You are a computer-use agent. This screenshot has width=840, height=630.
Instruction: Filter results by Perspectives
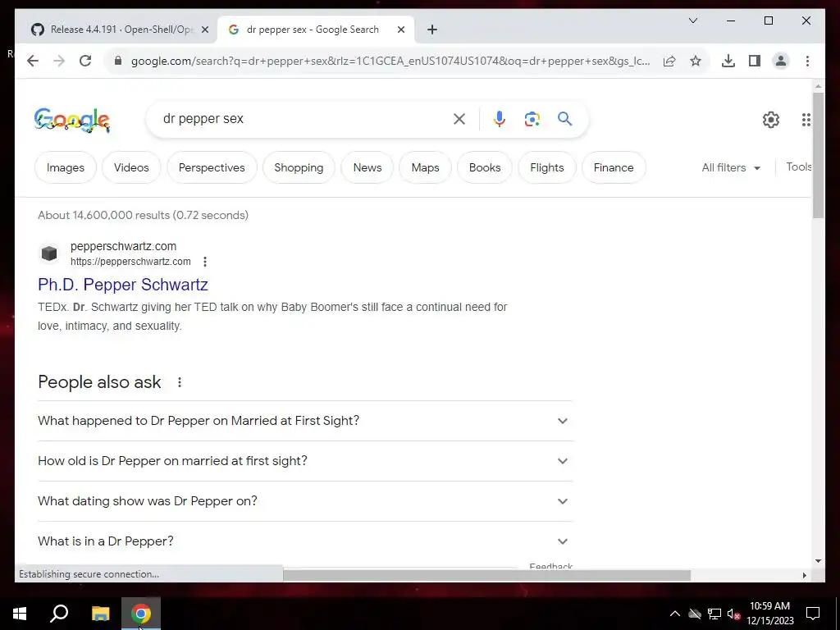(212, 167)
